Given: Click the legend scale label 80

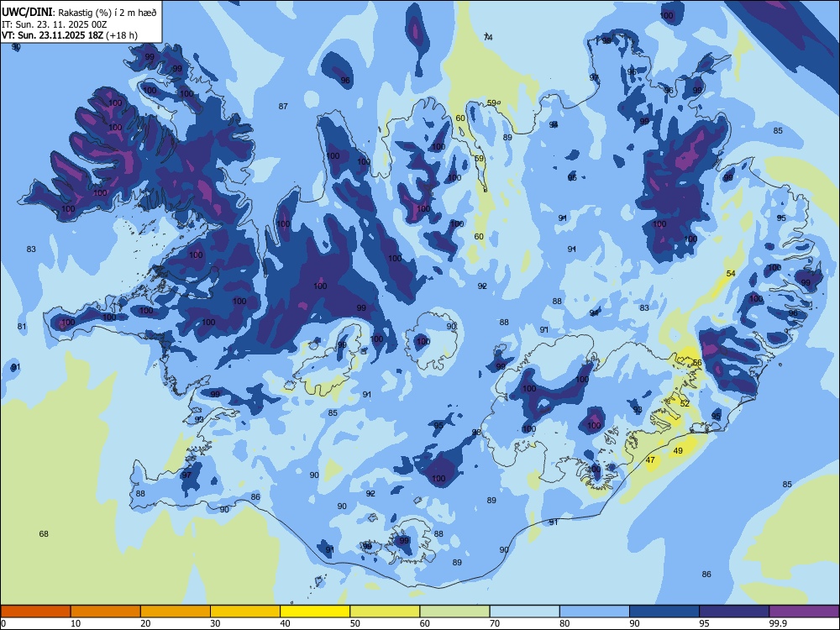Looking at the screenshot, I should point(564,623).
